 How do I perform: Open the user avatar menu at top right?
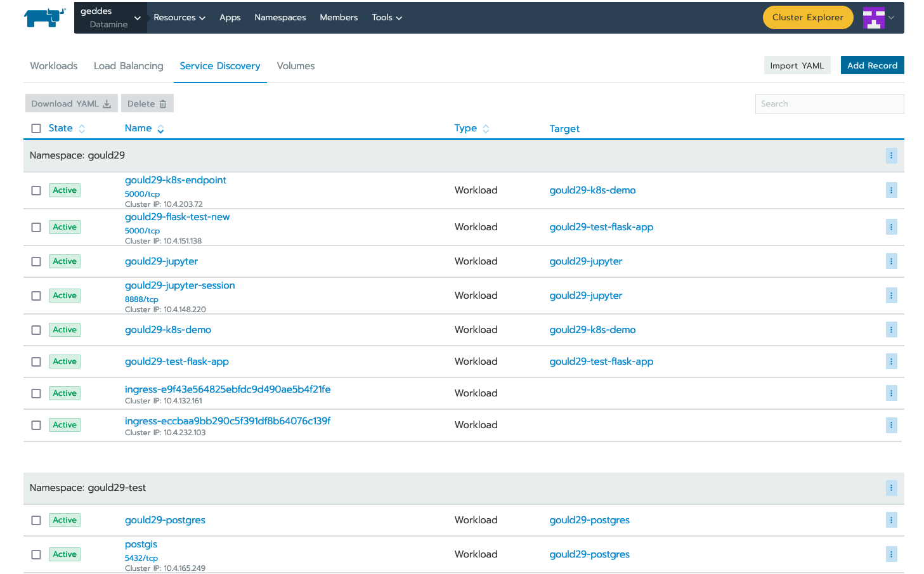click(x=878, y=17)
